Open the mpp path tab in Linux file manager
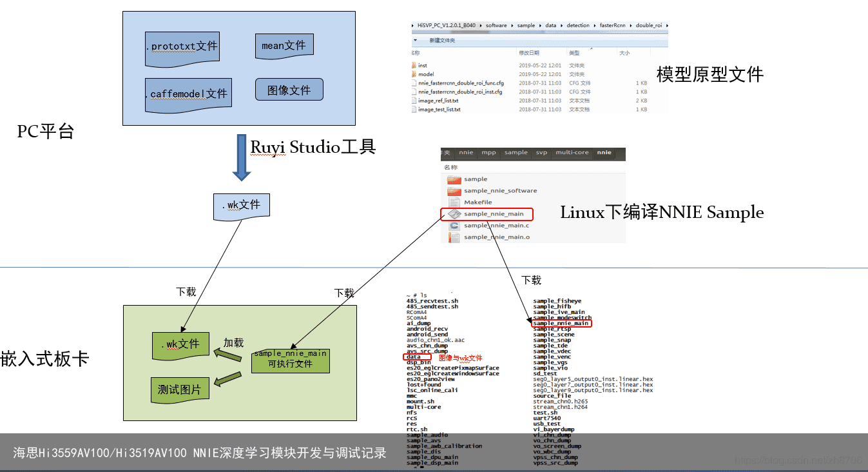Screen dimensions: 868x472 tap(488, 153)
